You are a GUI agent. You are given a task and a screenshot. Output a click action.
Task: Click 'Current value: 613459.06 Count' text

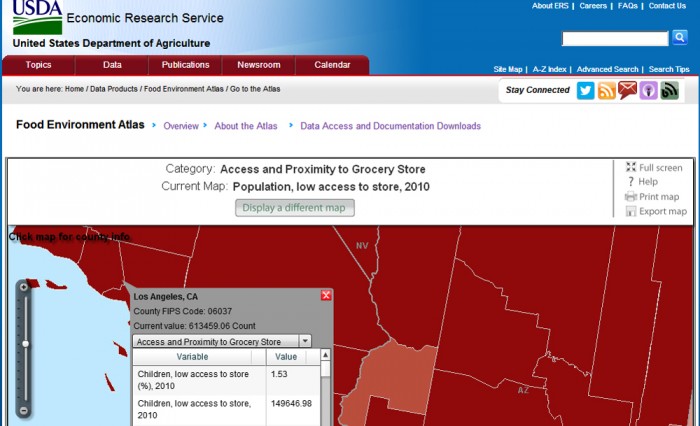point(195,326)
